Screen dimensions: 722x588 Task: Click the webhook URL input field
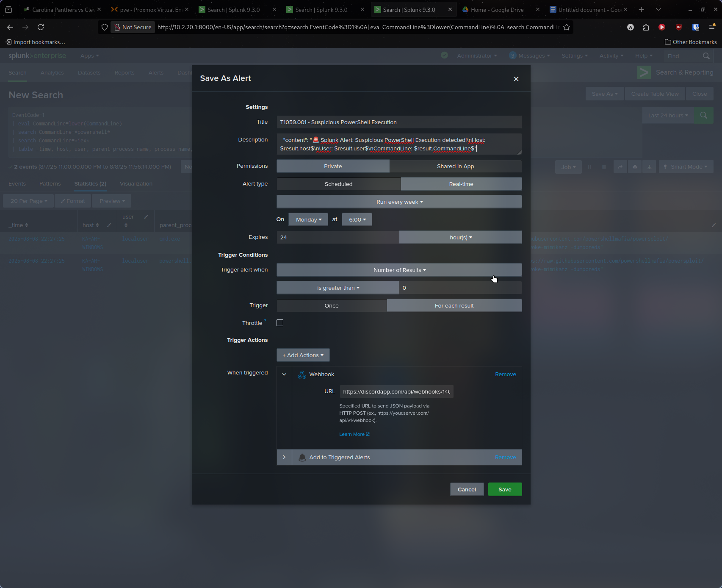[x=396, y=392]
